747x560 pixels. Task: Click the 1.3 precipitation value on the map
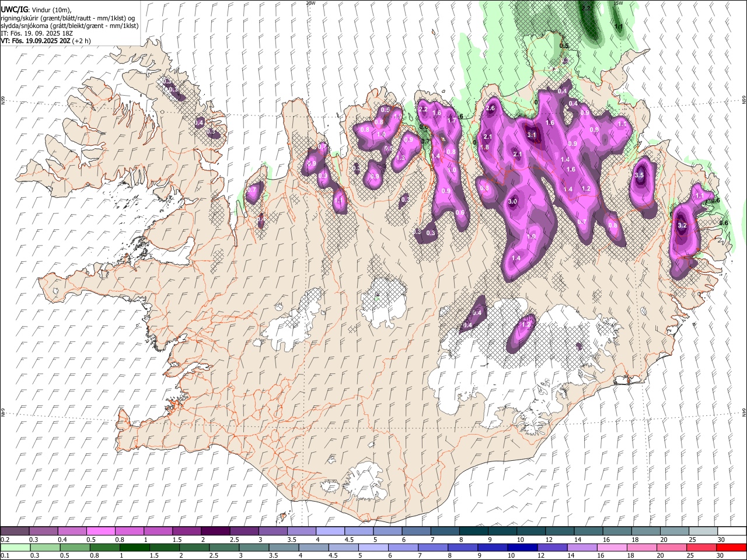(401, 157)
